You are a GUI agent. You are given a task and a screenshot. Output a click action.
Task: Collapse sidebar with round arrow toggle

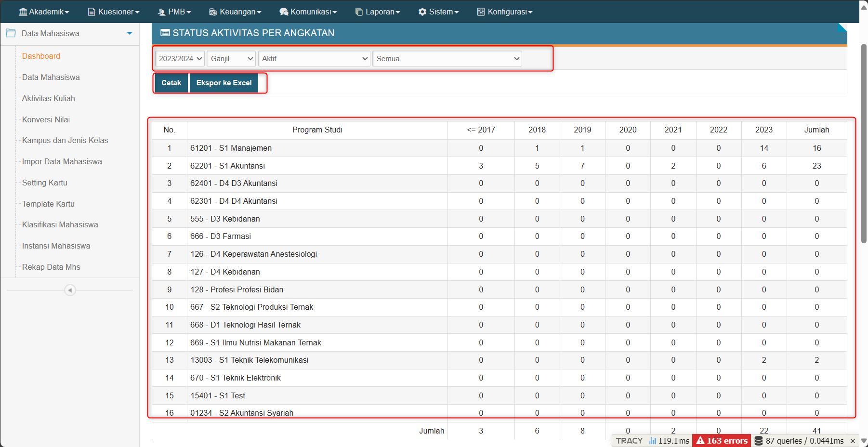point(70,290)
